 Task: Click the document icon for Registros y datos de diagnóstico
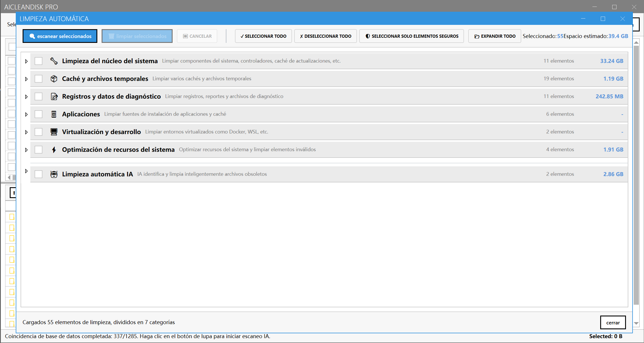(54, 96)
